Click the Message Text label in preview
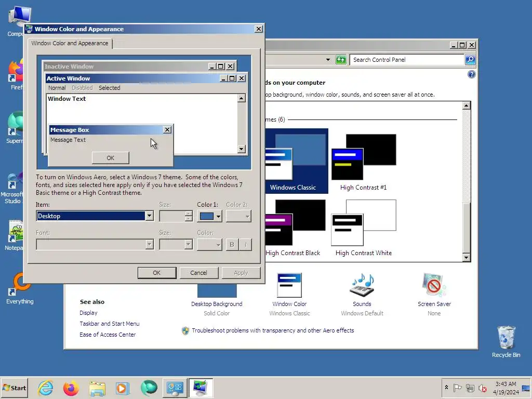 click(x=68, y=140)
